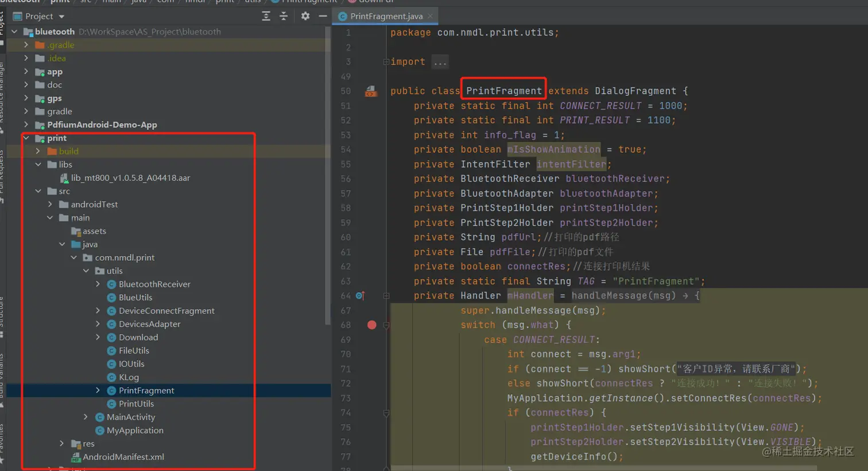Open the Project view dropdown
Viewport: 868px width, 471px height.
[39, 16]
